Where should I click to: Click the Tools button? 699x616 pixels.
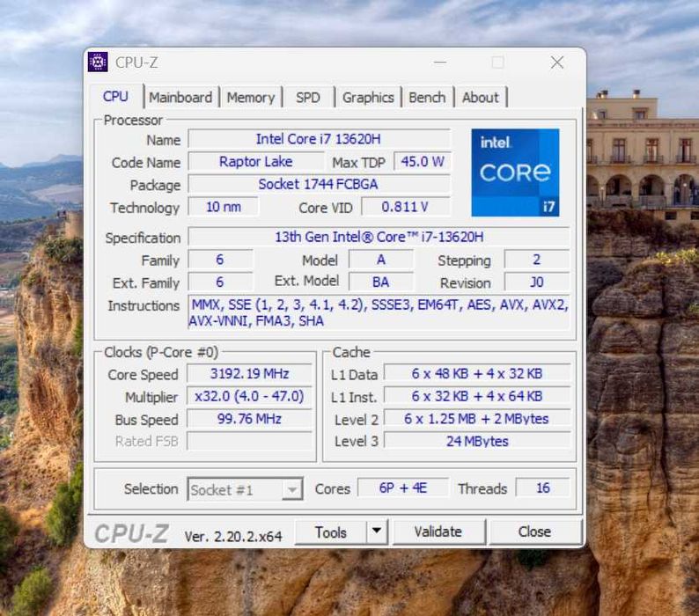point(331,532)
